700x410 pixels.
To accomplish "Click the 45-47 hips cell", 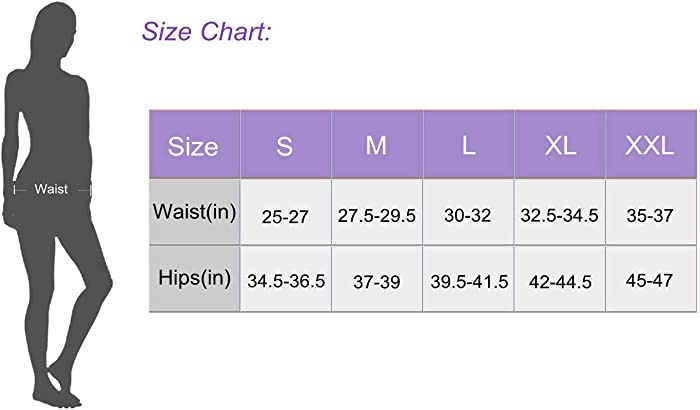I will pos(651,278).
